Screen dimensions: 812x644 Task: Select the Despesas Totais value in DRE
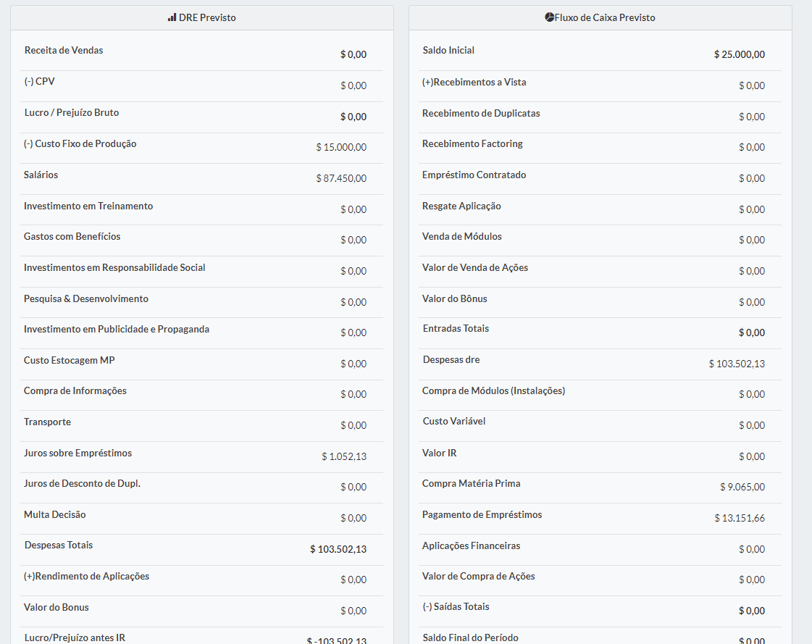[x=338, y=549]
